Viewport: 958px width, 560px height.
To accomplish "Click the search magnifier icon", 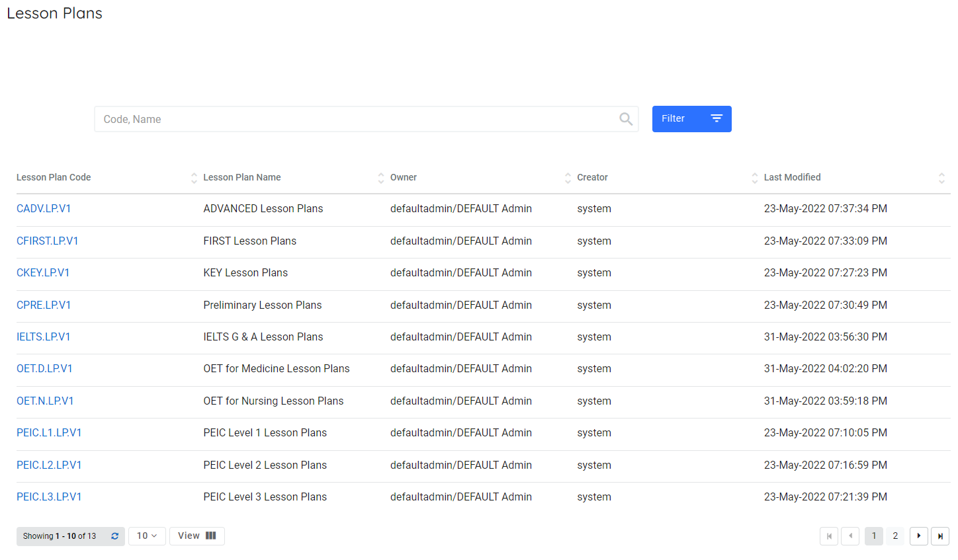I will coord(625,119).
